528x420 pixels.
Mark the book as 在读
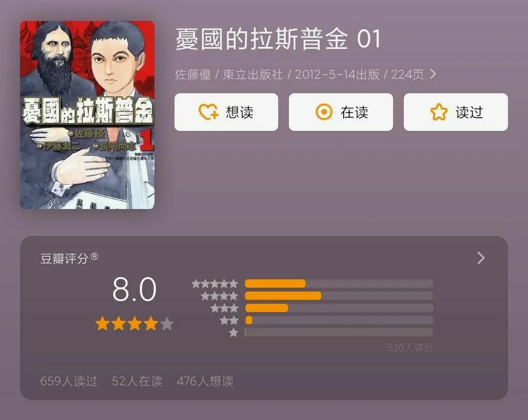tap(341, 112)
